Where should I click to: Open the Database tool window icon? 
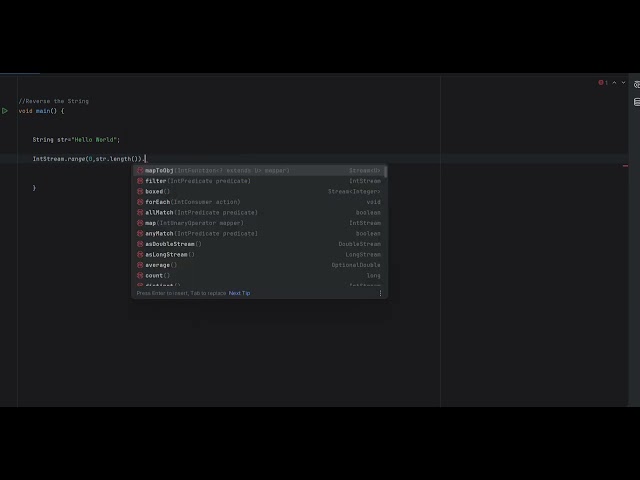click(x=636, y=101)
